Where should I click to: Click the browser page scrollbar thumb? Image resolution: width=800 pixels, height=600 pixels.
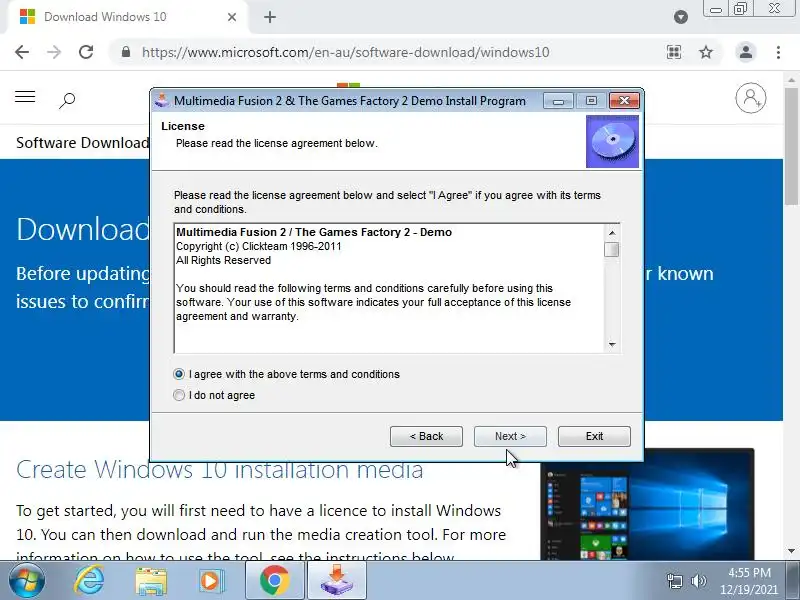pos(791,146)
